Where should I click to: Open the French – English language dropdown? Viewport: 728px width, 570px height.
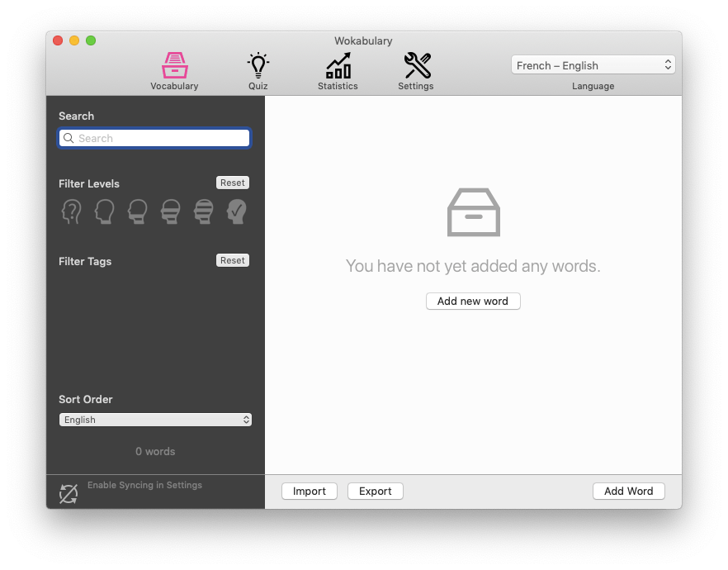593,65
